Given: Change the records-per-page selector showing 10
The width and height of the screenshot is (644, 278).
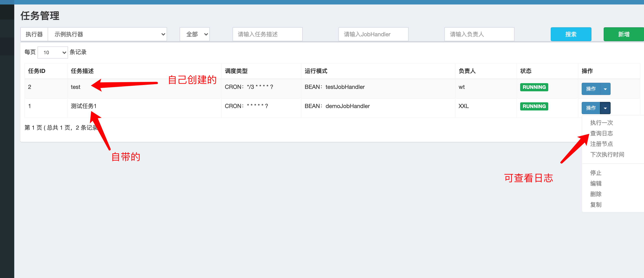Looking at the screenshot, I should [x=53, y=53].
